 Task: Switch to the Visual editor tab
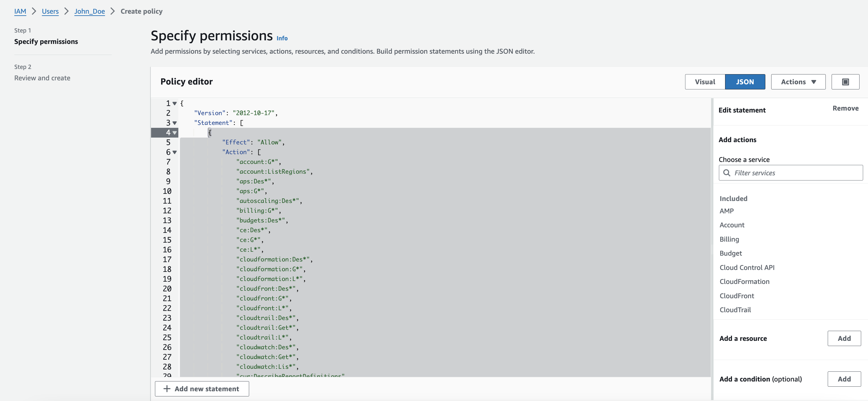point(705,82)
